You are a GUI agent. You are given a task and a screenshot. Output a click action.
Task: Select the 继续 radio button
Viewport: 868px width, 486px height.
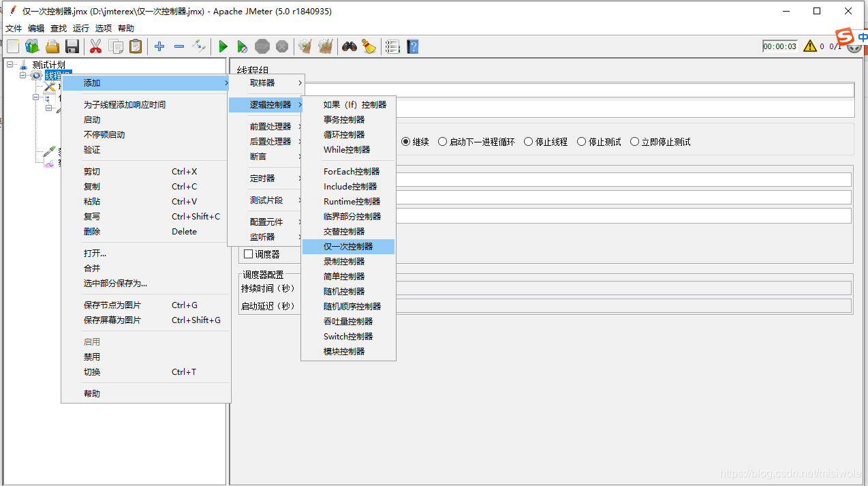406,142
